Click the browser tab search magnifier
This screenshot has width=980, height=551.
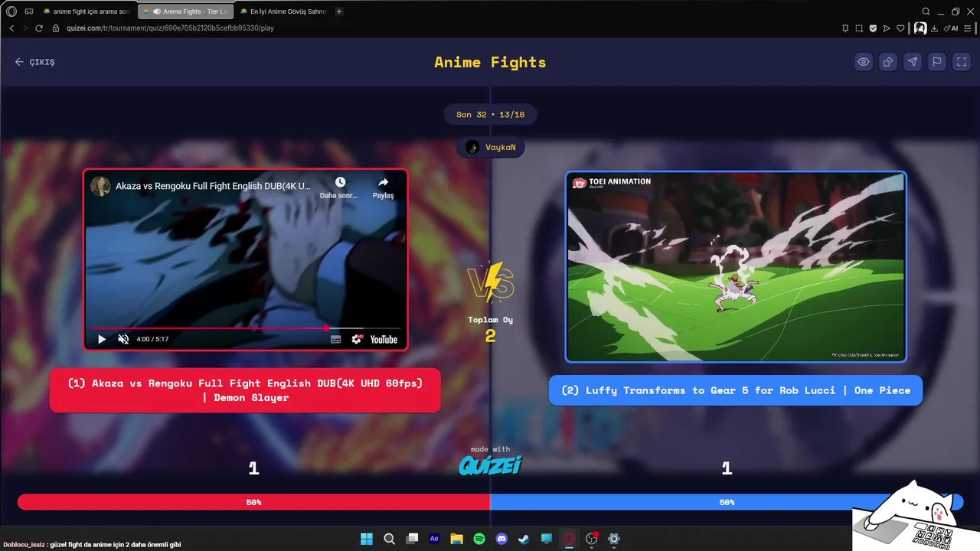point(926,11)
